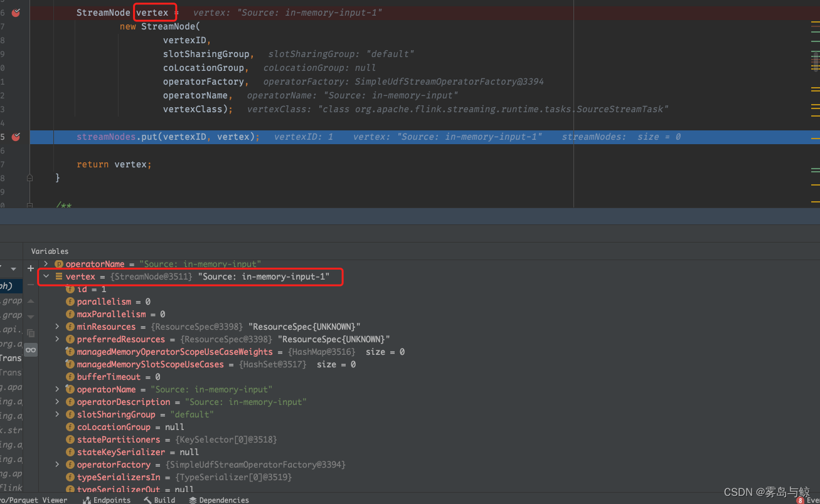820x504 pixels.
Task: Click the slotSharingGroup argument in the code
Action: click(206, 54)
